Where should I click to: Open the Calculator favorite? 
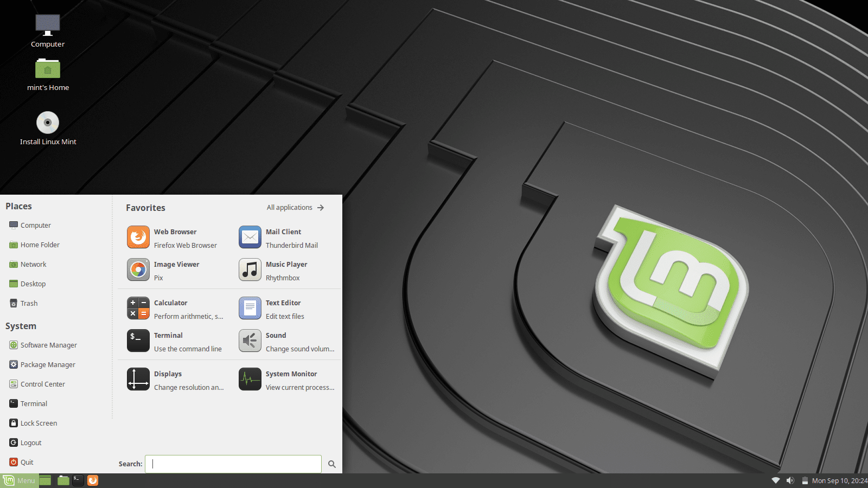[x=175, y=309]
